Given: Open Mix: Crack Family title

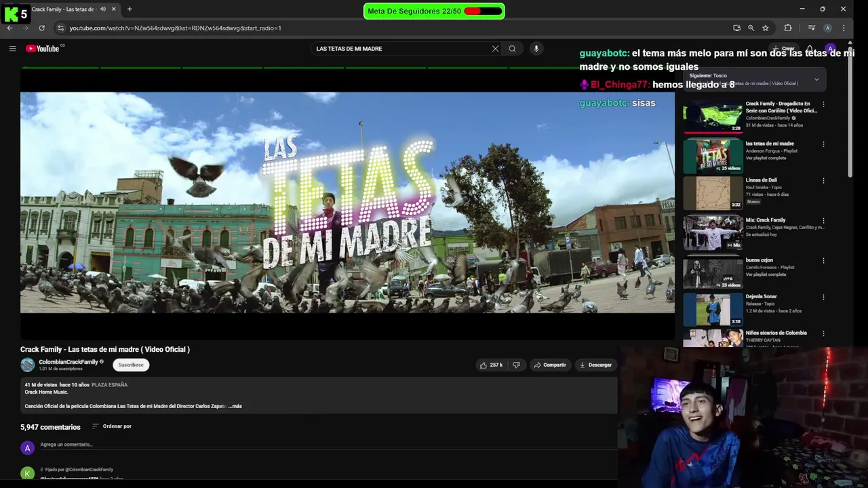Looking at the screenshot, I should click(x=766, y=220).
